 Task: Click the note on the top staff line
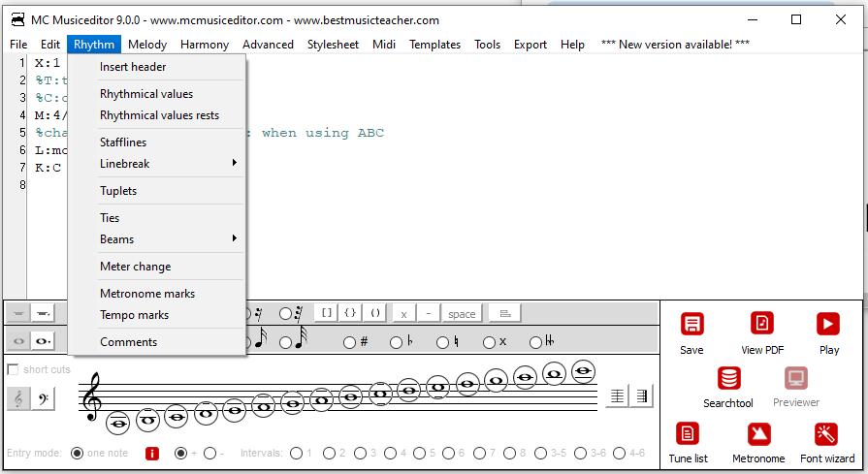click(x=467, y=384)
